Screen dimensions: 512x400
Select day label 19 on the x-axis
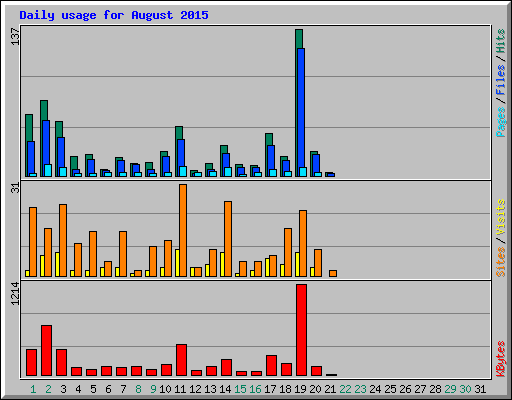[300, 389]
